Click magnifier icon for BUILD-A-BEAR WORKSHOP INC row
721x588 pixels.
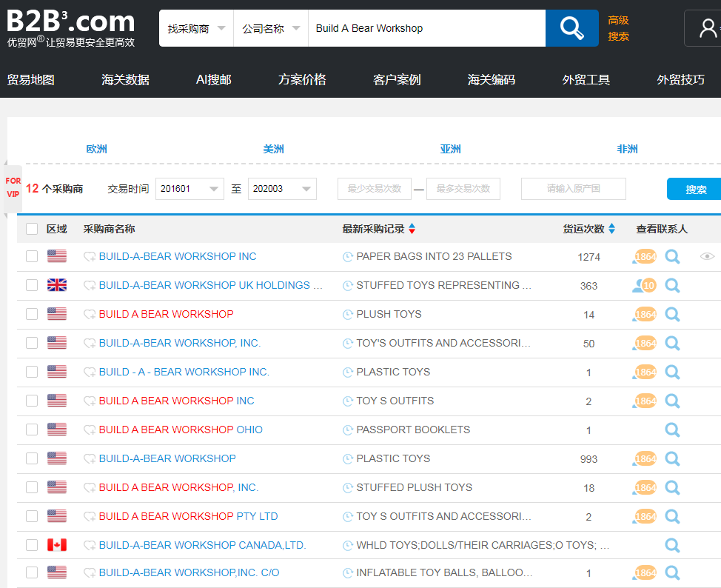pyautogui.click(x=672, y=257)
